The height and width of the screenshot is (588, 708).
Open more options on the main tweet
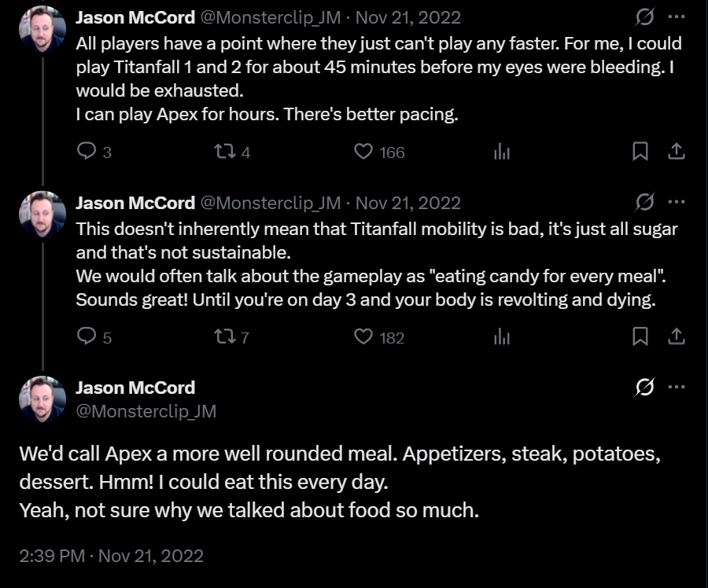pyautogui.click(x=676, y=387)
